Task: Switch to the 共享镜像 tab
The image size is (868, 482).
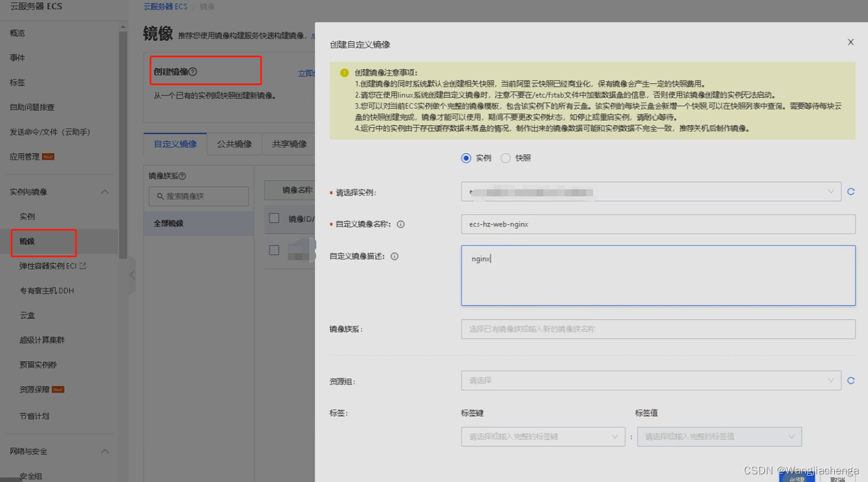Action: click(x=289, y=144)
